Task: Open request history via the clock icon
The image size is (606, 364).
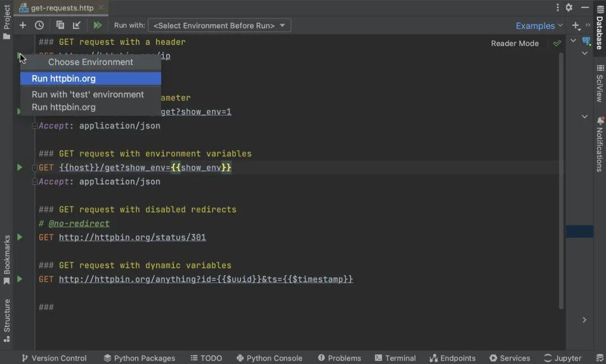Action: [38, 25]
